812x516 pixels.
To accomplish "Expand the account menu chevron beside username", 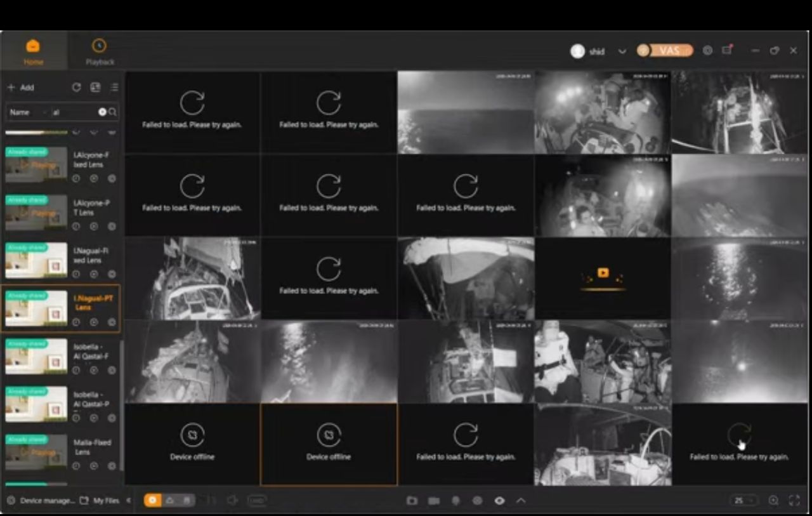I will pos(622,51).
